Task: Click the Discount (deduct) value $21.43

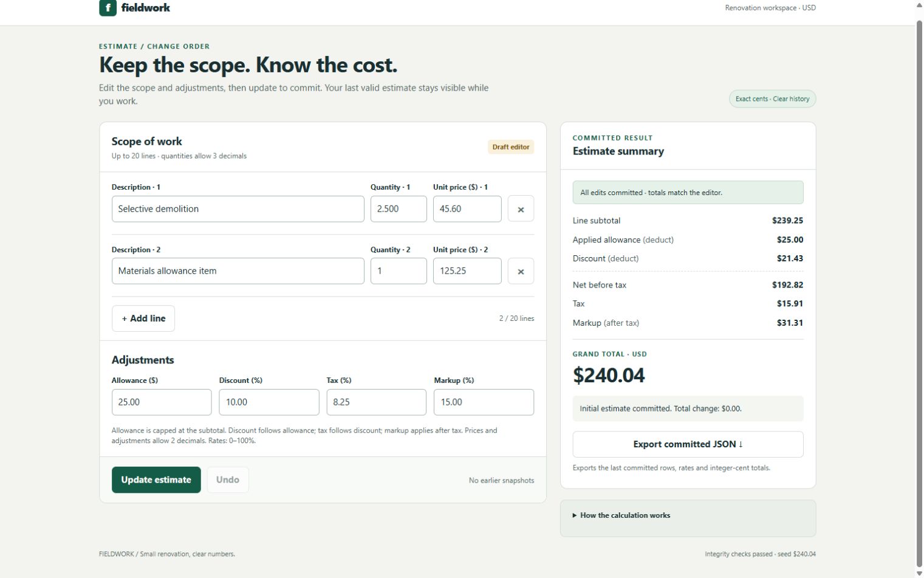Action: point(790,259)
